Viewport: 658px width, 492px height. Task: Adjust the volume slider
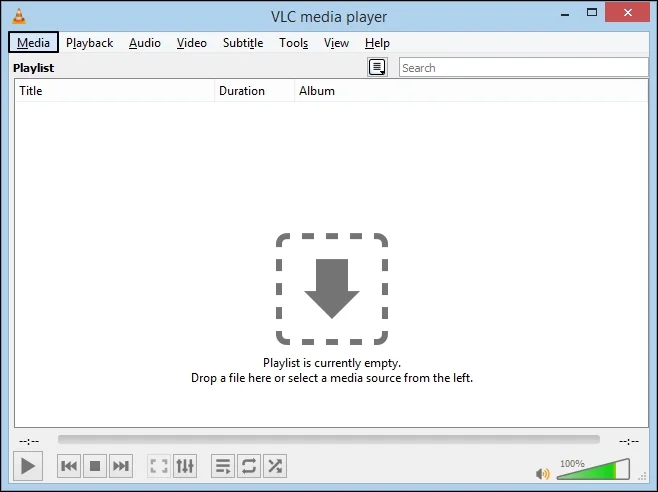pos(593,469)
